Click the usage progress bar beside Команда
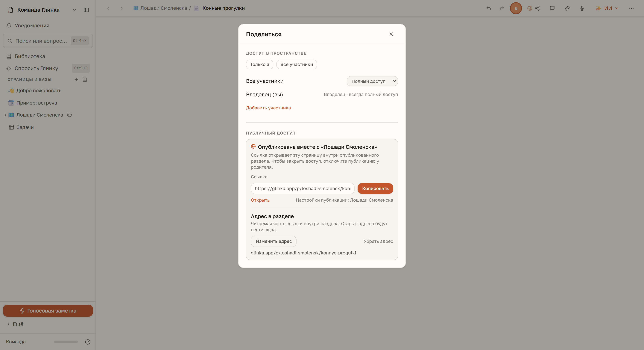The image size is (644, 350). pos(66,342)
